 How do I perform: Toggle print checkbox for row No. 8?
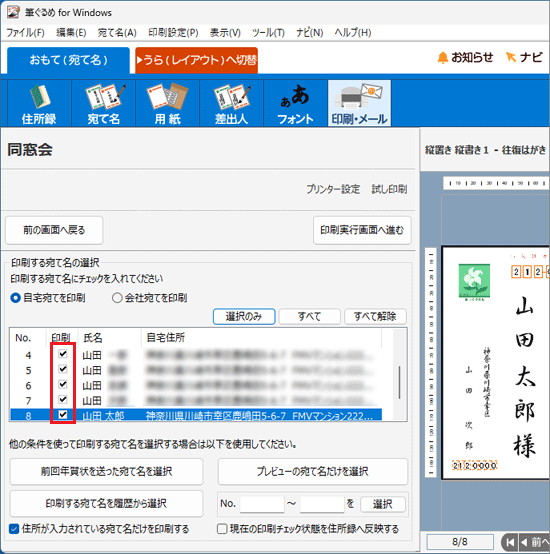click(x=63, y=414)
